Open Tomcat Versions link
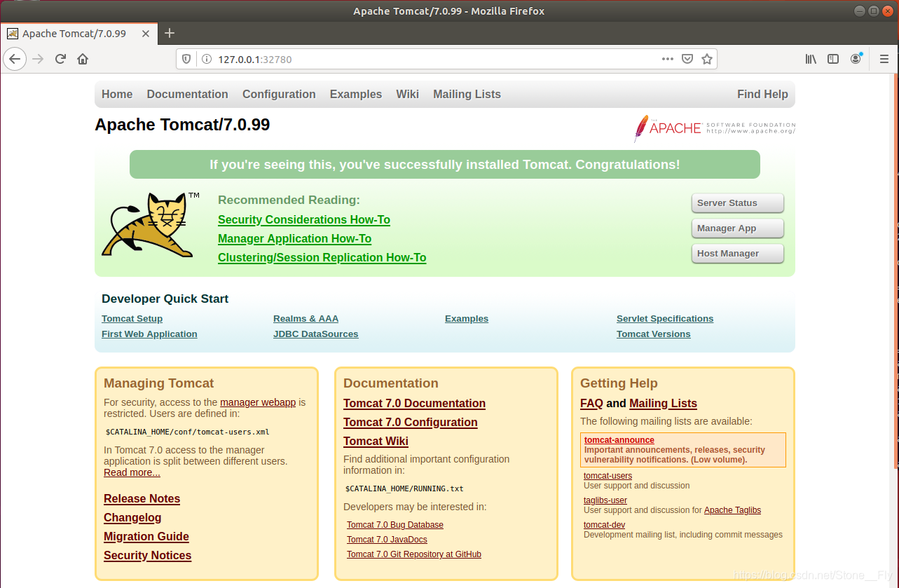Screen dimensions: 899x588 click(x=653, y=334)
